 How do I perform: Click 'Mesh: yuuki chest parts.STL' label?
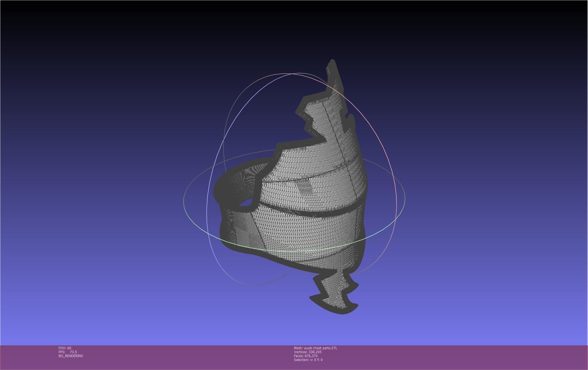point(316,348)
